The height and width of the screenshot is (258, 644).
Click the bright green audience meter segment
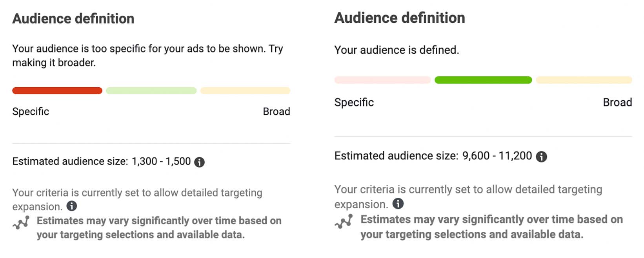point(483,80)
